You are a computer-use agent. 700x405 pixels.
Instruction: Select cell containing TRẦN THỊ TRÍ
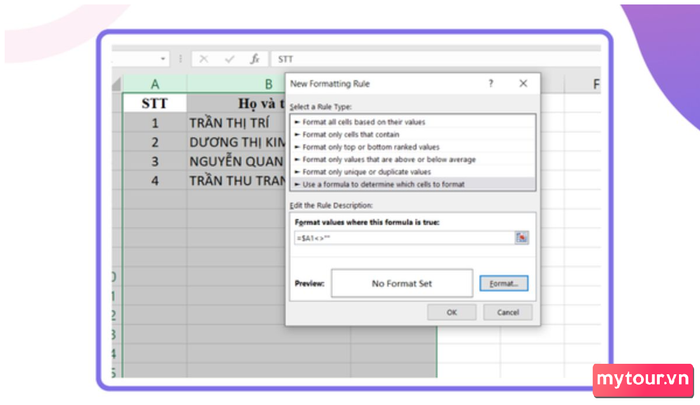pos(236,123)
